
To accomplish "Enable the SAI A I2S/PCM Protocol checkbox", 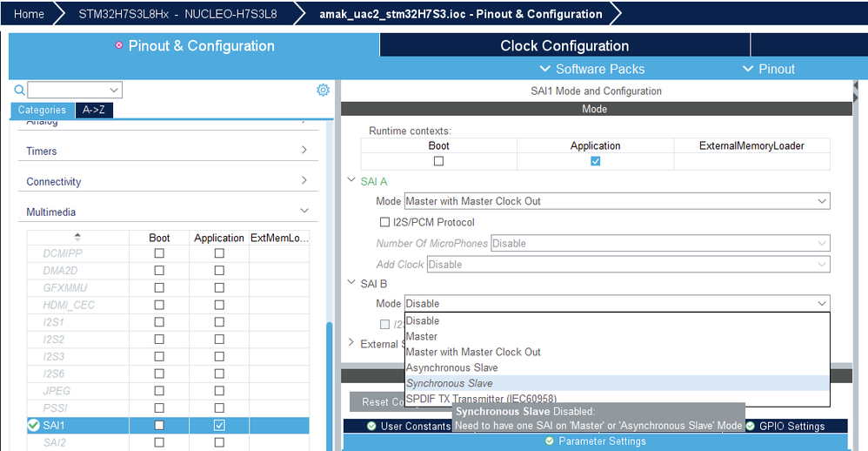I will click(384, 222).
